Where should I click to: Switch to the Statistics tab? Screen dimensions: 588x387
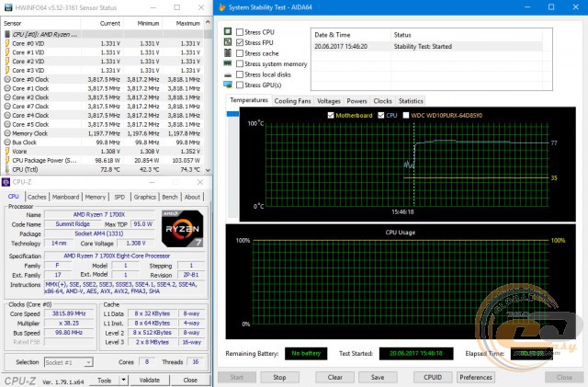pyautogui.click(x=411, y=101)
